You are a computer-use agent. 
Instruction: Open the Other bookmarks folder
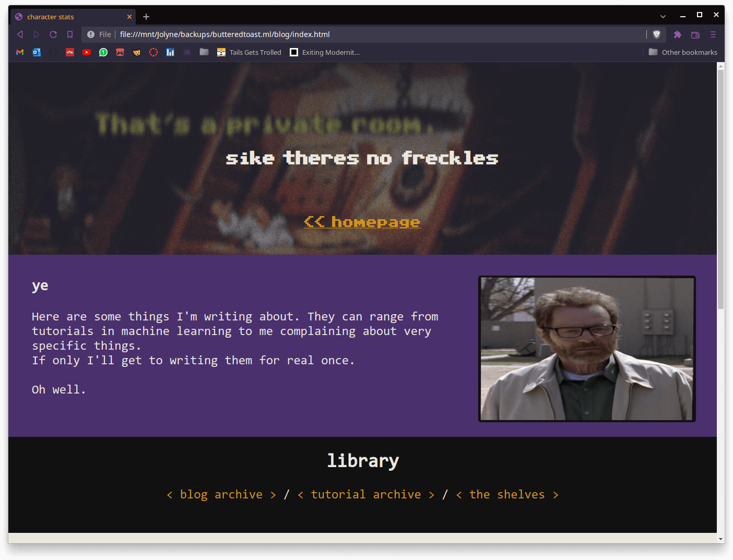(683, 52)
